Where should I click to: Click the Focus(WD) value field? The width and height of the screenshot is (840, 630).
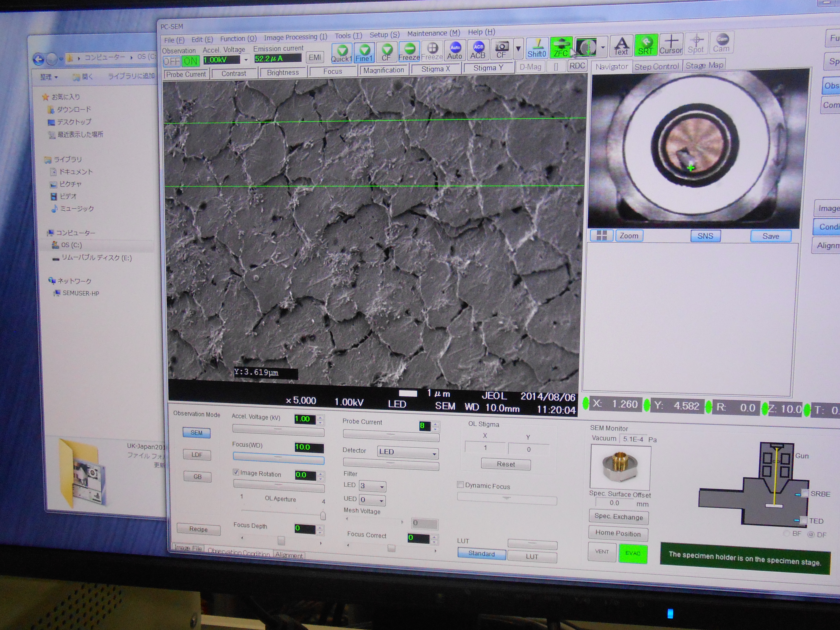(x=309, y=447)
